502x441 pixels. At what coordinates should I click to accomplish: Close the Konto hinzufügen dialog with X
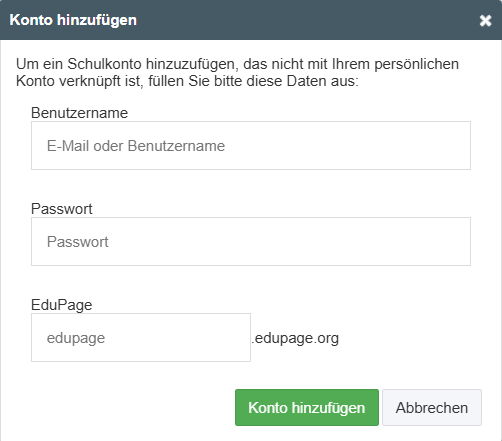tap(485, 21)
